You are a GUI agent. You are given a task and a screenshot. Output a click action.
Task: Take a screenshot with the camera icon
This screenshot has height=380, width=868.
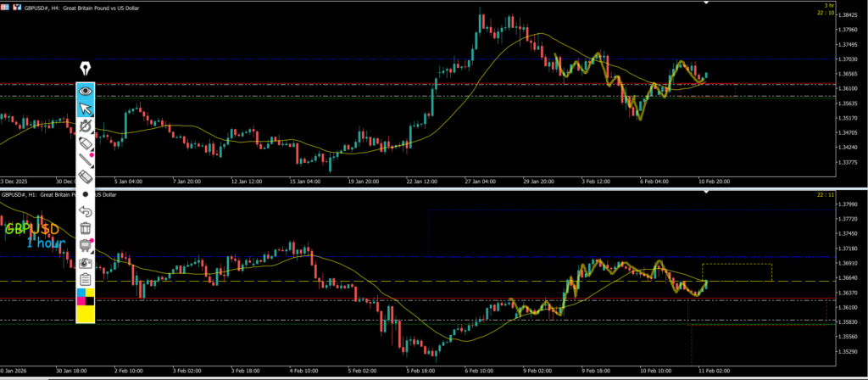click(x=85, y=262)
